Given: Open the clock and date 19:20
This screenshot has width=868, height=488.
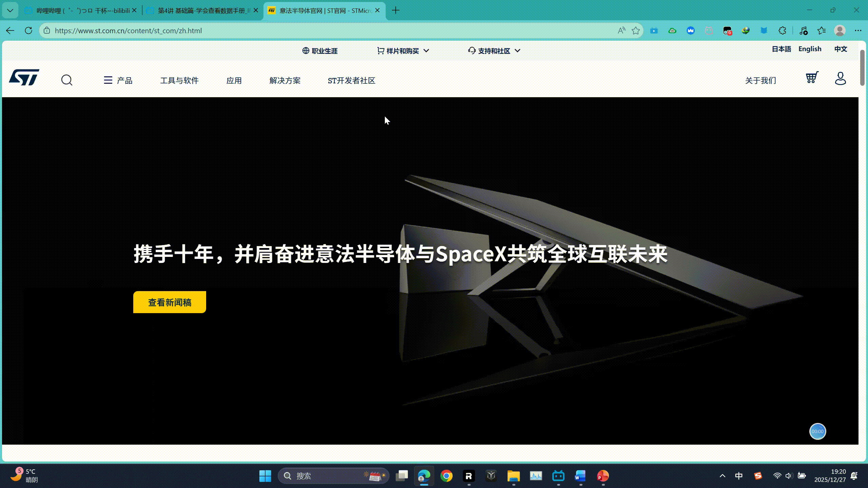Looking at the screenshot, I should coord(830,476).
